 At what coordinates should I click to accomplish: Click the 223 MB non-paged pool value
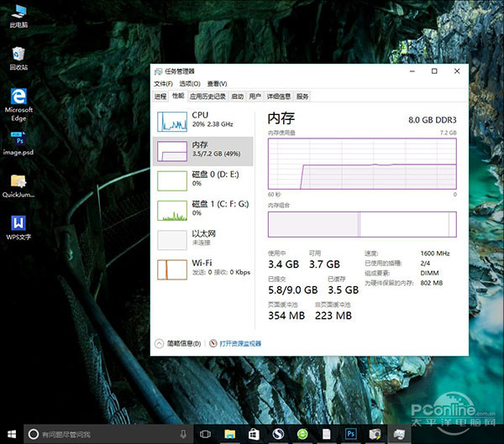(x=333, y=316)
